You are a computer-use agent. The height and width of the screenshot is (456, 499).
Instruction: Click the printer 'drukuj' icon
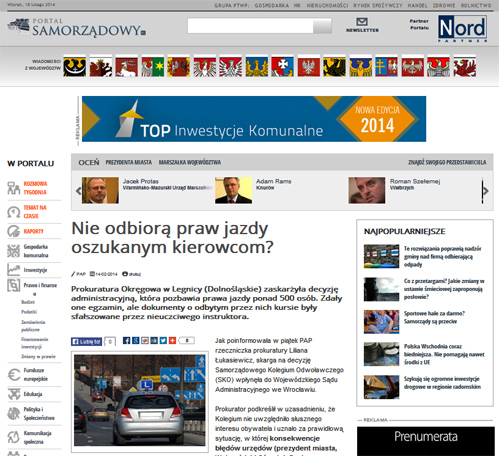pyautogui.click(x=125, y=274)
